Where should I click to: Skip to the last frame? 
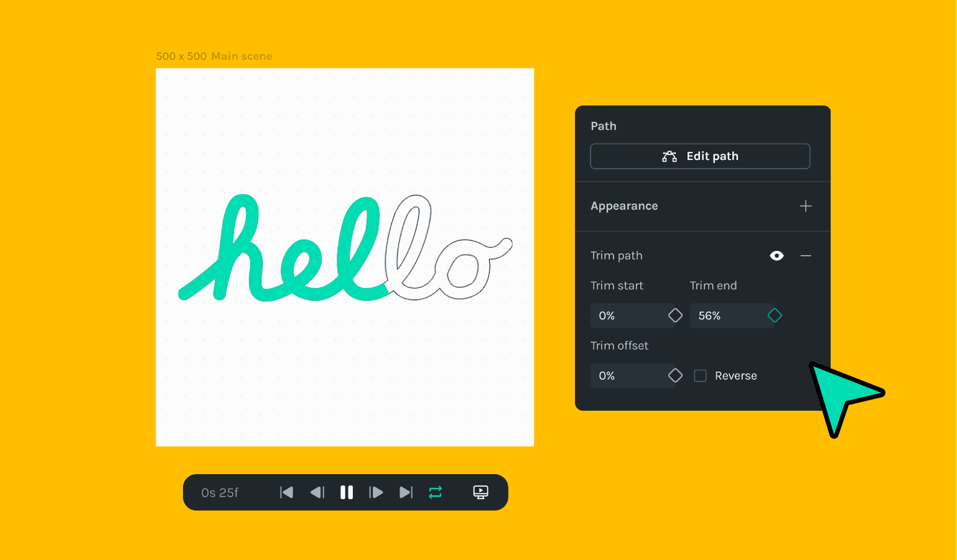point(406,492)
